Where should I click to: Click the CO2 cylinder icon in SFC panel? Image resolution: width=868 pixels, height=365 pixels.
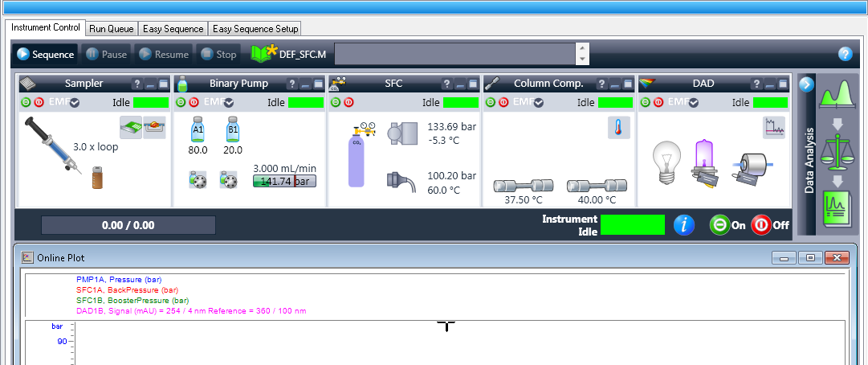pyautogui.click(x=357, y=161)
